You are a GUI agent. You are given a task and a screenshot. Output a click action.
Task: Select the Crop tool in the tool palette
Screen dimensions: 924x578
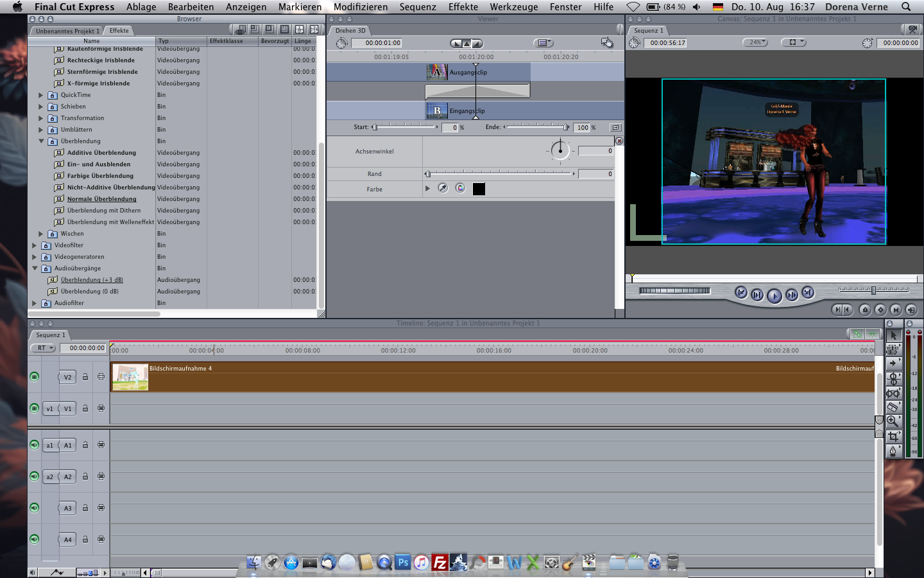893,436
